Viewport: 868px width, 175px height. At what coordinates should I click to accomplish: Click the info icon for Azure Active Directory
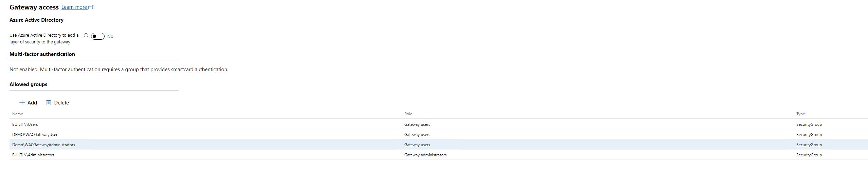pos(86,35)
